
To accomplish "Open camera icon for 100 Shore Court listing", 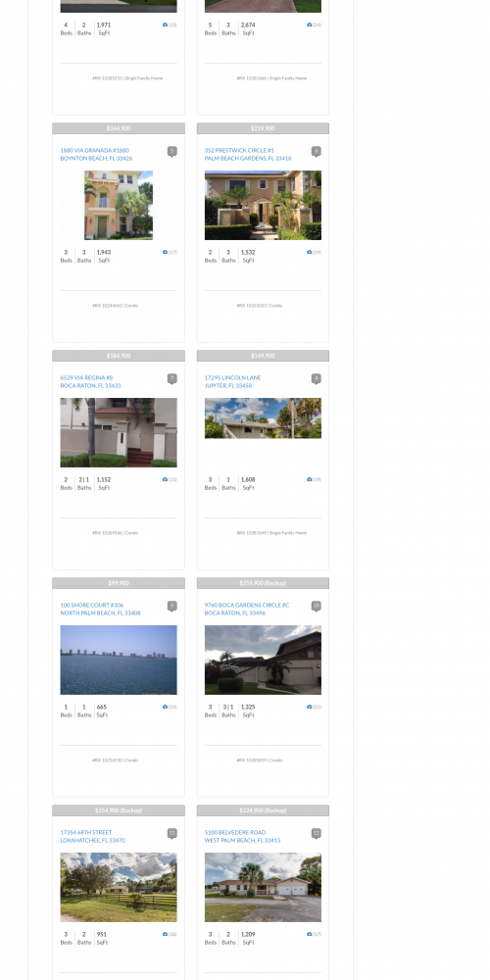I will point(165,707).
